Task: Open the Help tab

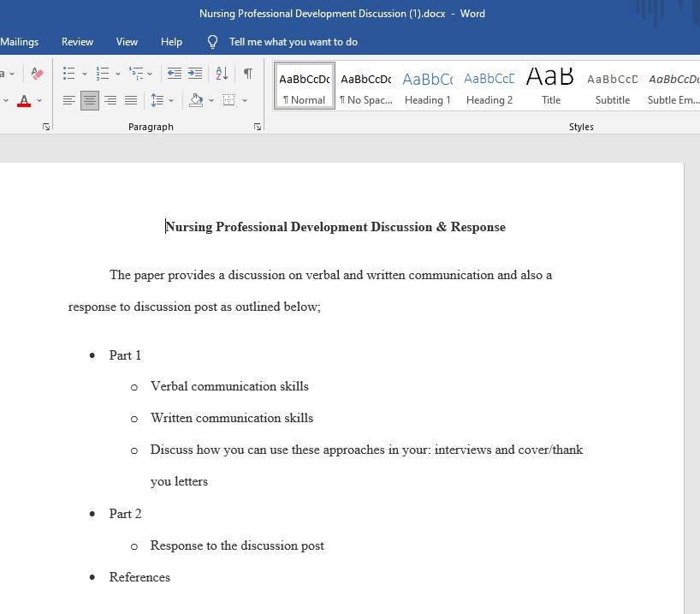Action: coord(171,42)
